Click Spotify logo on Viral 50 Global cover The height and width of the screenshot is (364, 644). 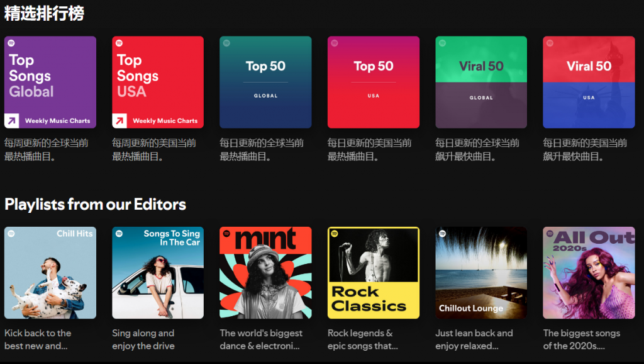[x=442, y=43]
